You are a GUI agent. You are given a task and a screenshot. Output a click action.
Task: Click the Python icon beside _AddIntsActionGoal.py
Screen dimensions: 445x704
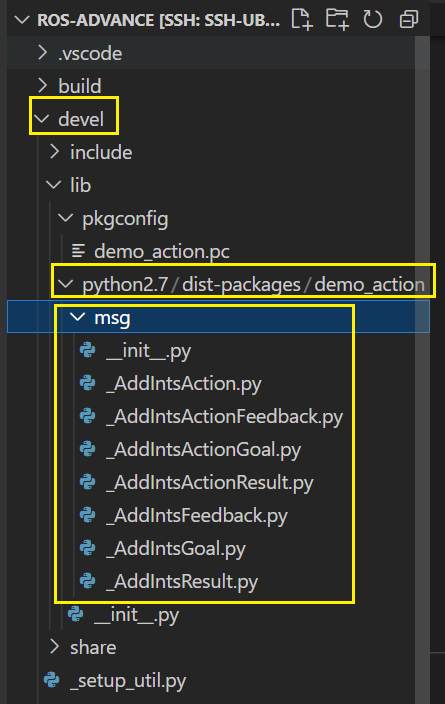click(88, 449)
